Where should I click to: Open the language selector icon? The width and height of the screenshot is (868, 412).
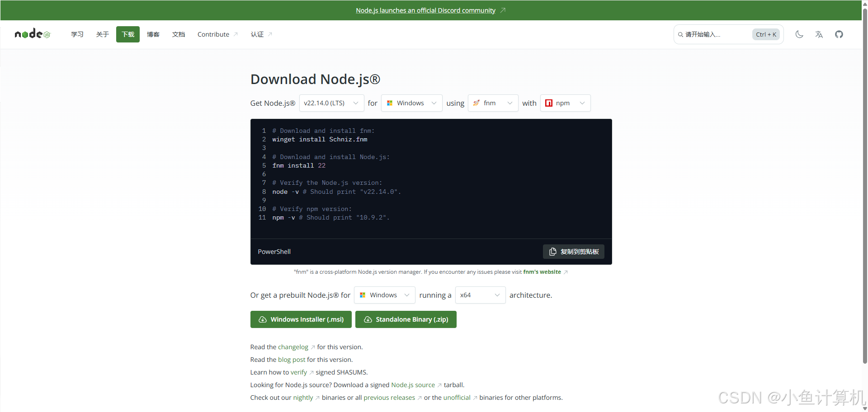pyautogui.click(x=819, y=34)
